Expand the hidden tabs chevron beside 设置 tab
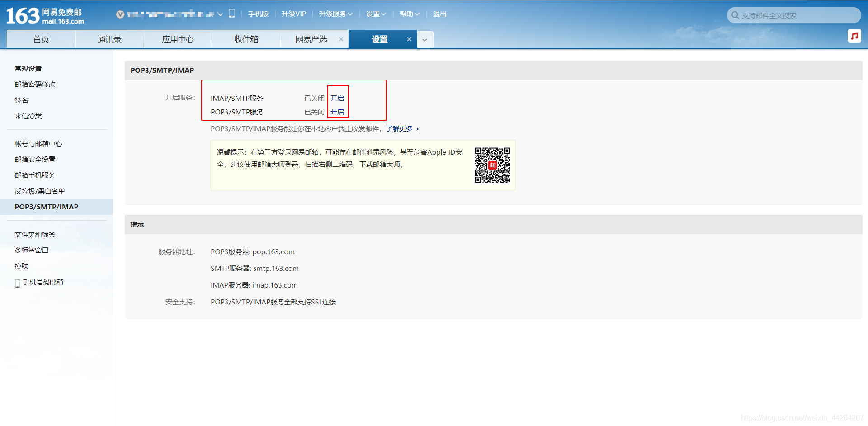 pos(425,40)
